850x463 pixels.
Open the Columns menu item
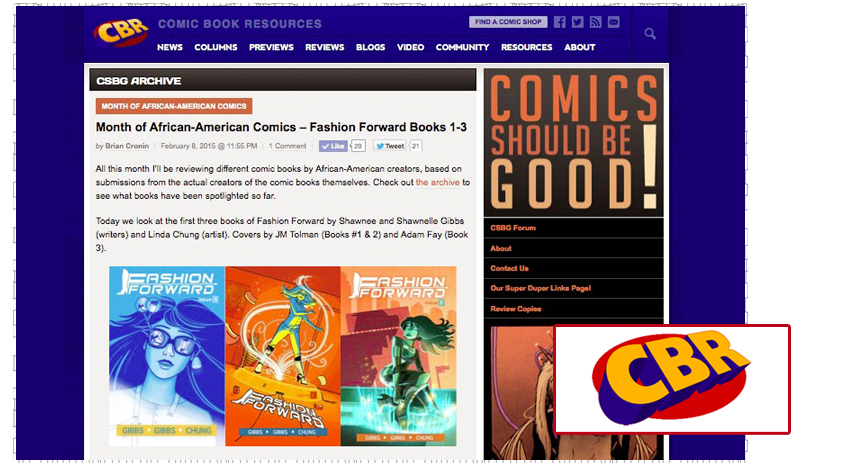click(x=216, y=47)
